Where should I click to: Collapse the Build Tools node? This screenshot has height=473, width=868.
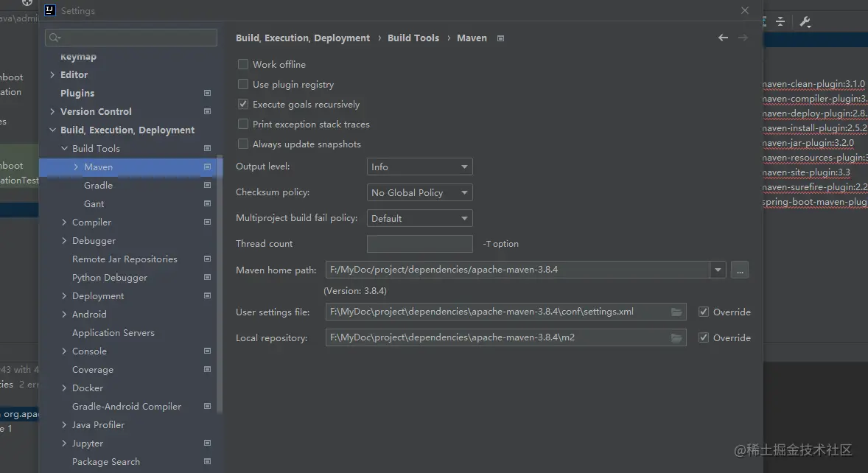[x=64, y=148]
